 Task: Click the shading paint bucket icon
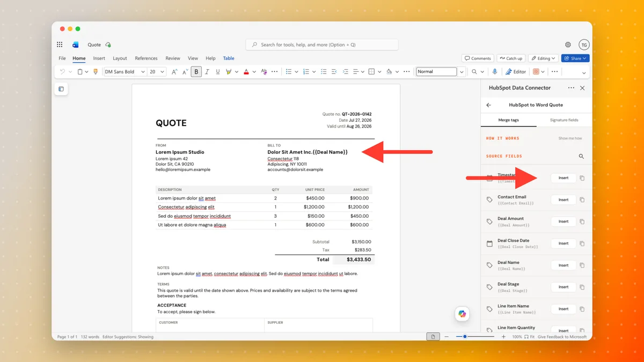(x=389, y=71)
